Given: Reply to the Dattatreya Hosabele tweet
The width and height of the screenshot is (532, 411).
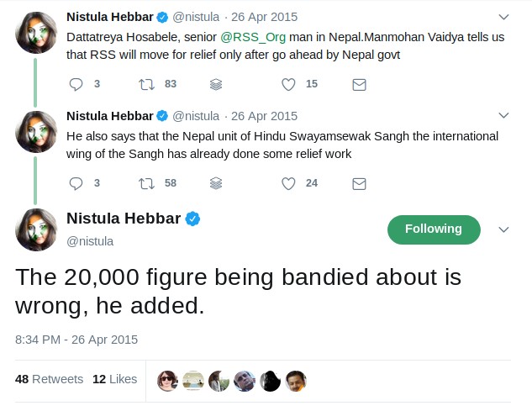Looking at the screenshot, I should tap(76, 84).
